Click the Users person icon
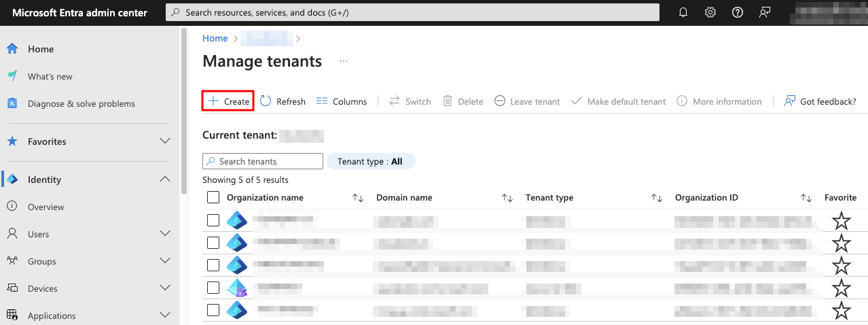Viewport: 868px width, 325px height. (x=12, y=234)
